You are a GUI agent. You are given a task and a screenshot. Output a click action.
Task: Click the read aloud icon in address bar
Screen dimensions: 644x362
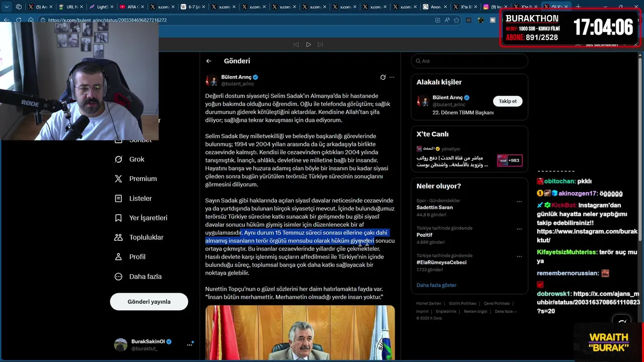coord(447,20)
